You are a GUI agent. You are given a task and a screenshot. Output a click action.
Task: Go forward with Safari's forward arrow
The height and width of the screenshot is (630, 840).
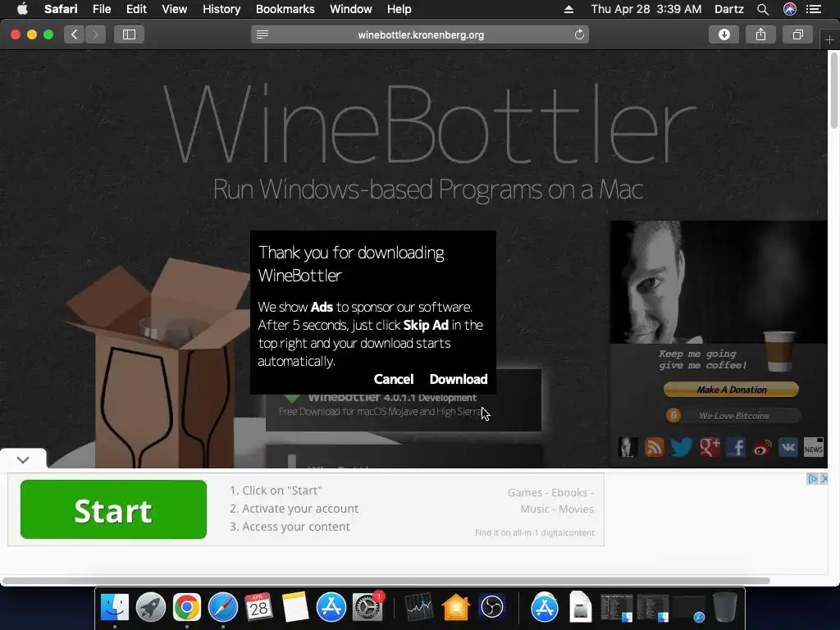coord(95,34)
